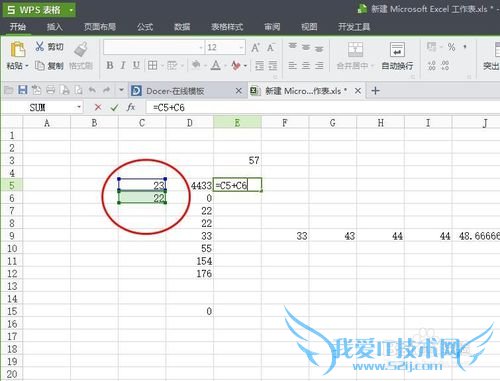Screen dimensions: 500x381
Task: Open the 数据 ribbon tab
Action: pos(182,27)
